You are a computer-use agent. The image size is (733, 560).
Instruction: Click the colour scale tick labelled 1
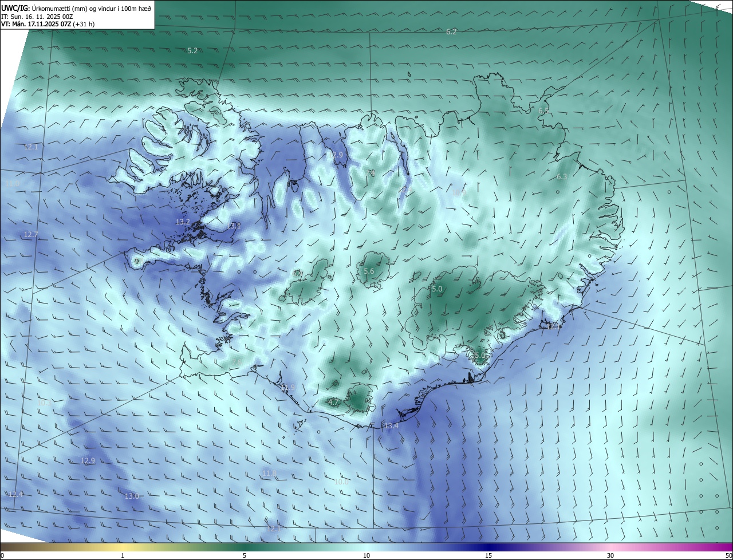pos(123,555)
